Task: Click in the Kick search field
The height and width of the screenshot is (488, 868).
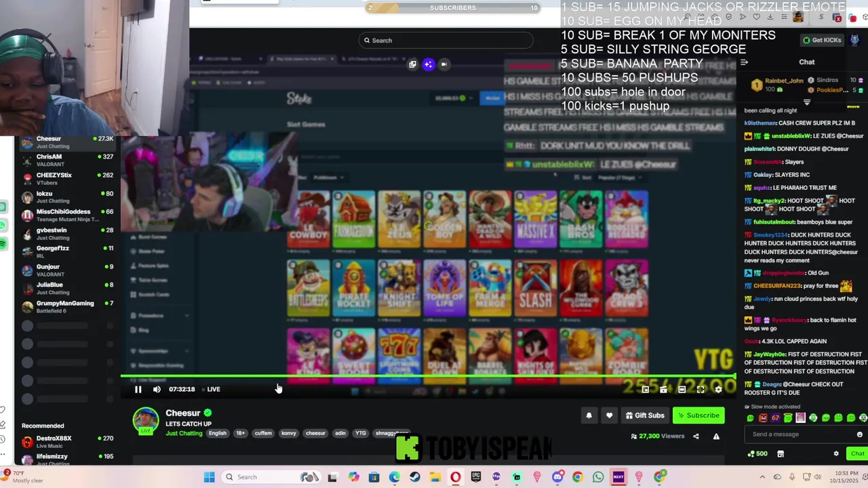Action: [446, 40]
